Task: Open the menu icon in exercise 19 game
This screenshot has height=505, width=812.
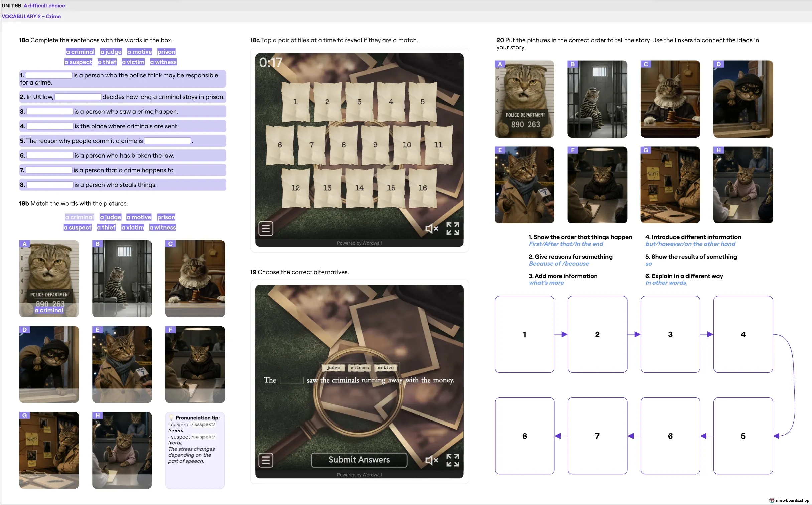Action: tap(266, 460)
